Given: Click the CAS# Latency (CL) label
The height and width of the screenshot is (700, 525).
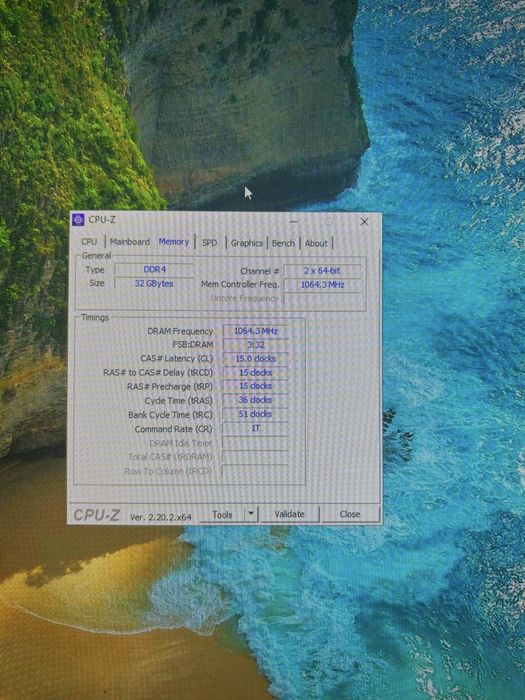Looking at the screenshot, I should coord(176,358).
